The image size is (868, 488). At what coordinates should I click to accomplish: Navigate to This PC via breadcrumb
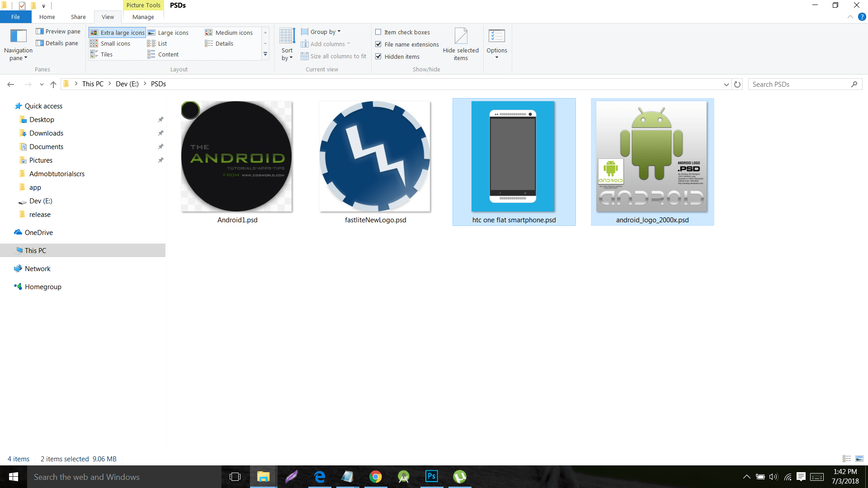pyautogui.click(x=93, y=84)
